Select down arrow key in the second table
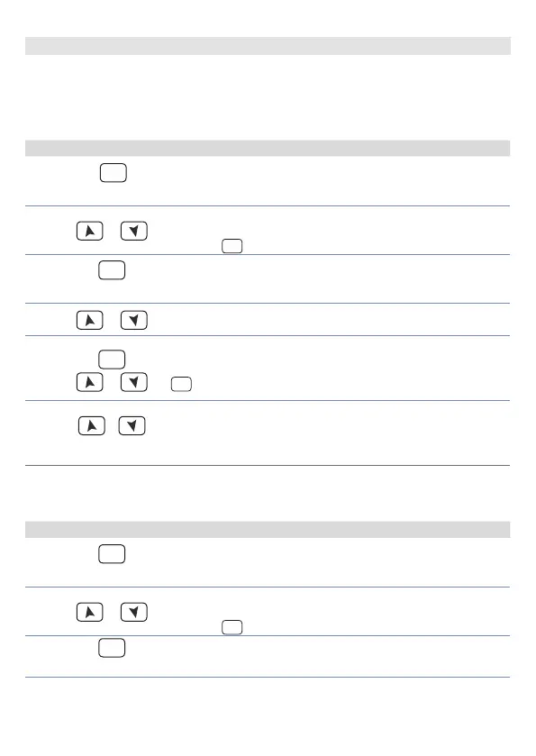 point(134,612)
